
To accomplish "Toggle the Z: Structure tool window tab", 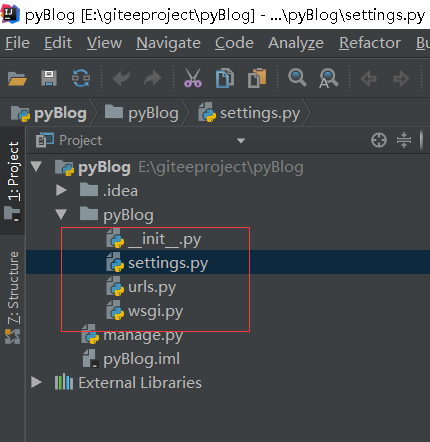I will [13, 297].
